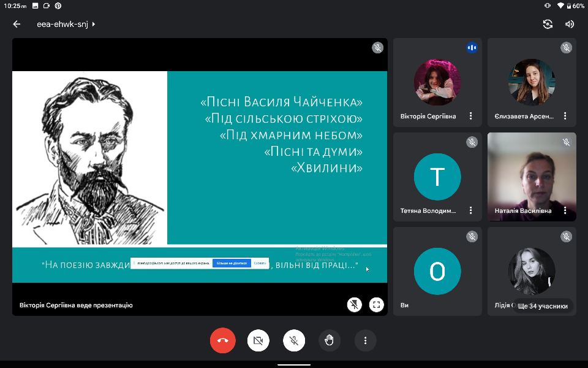
Task: Open three-dot menu for Наталія Василівна
Action: pos(565,210)
